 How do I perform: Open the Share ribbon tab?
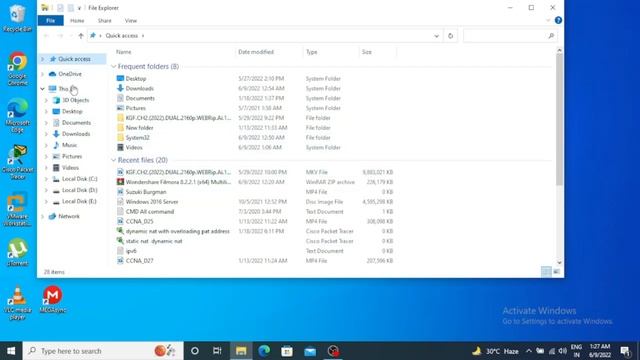point(104,20)
